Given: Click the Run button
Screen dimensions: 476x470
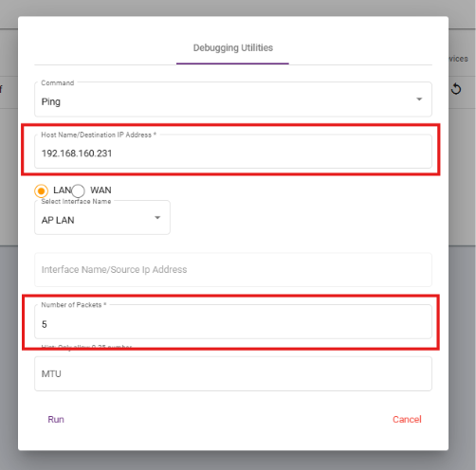Looking at the screenshot, I should pos(56,419).
